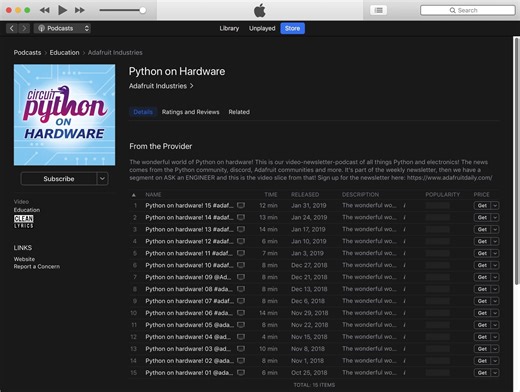This screenshot has height=392, width=520.
Task: Click Report a Concern link
Action: point(37,267)
